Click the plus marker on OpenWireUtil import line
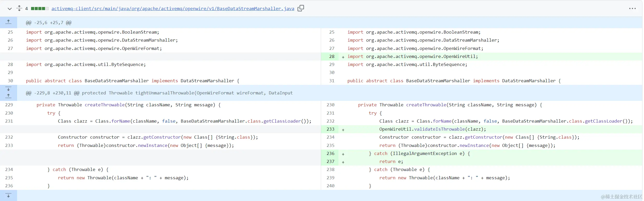The height and width of the screenshot is (201, 644). tap(343, 57)
